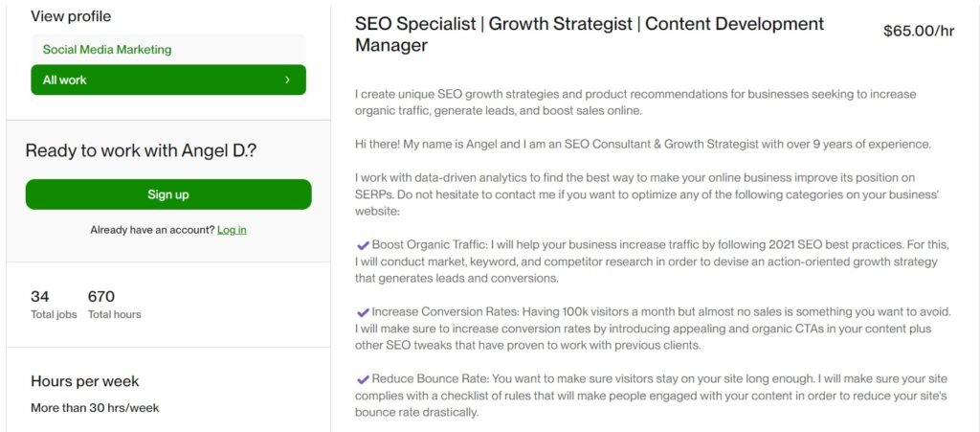This screenshot has width=980, height=432.
Task: Click the 'Hi there! My name is Angel' paragraph
Action: tap(641, 145)
